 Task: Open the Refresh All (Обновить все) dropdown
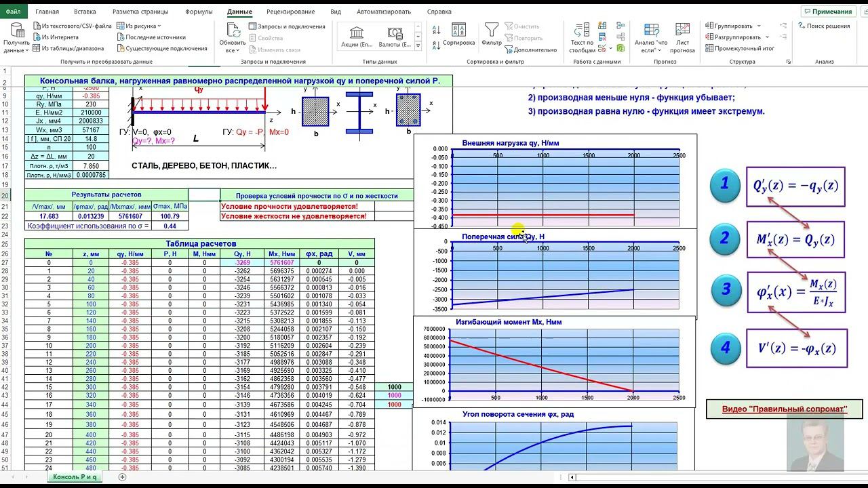click(x=233, y=50)
